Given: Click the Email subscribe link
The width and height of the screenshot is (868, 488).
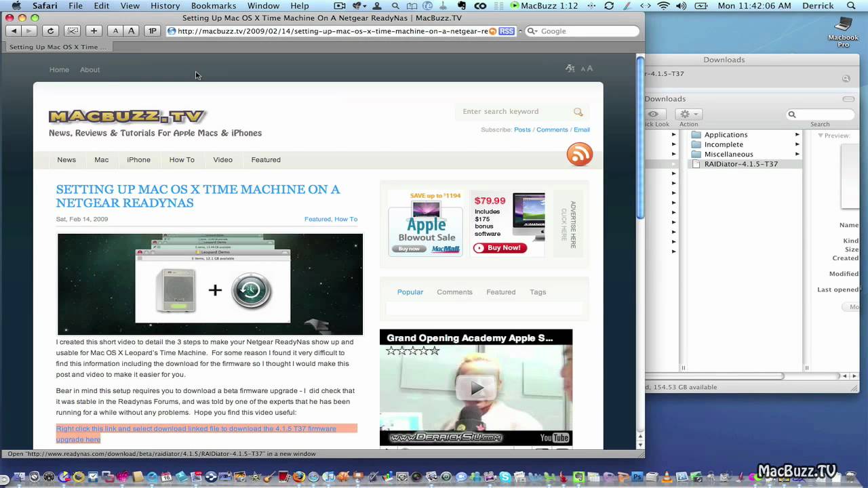Looking at the screenshot, I should [x=582, y=129].
